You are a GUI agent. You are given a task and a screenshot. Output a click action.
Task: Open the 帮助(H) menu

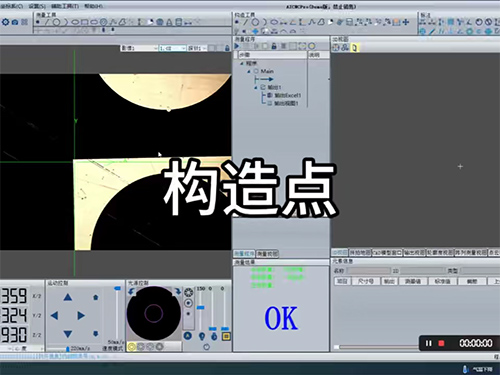pyautogui.click(x=93, y=6)
